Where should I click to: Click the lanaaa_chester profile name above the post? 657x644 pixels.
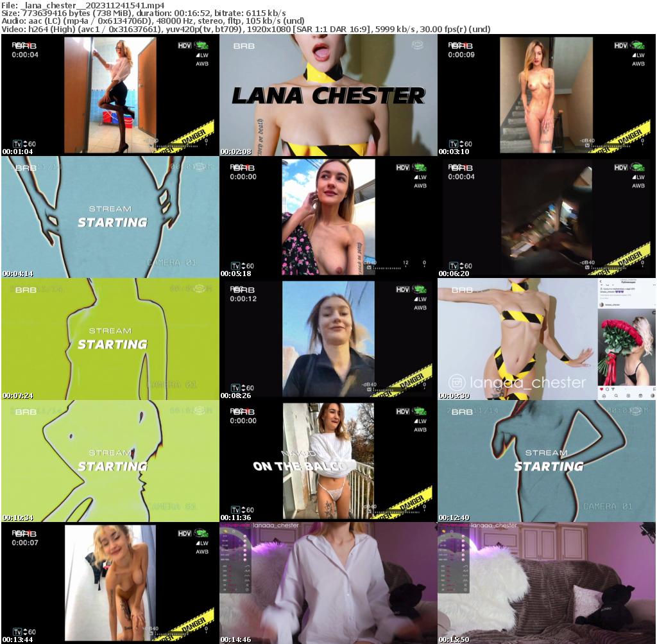click(x=613, y=305)
